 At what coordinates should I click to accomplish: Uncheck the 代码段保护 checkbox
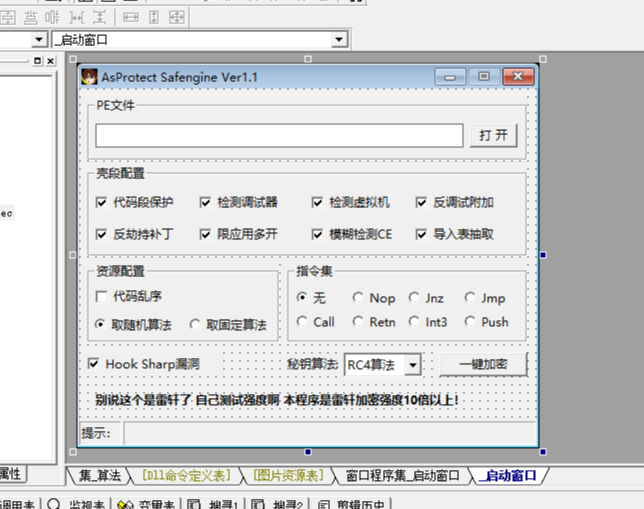101,203
